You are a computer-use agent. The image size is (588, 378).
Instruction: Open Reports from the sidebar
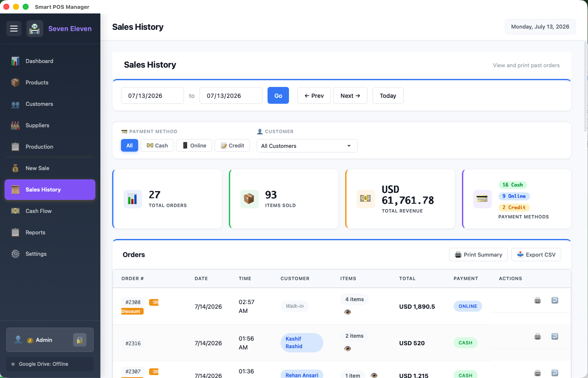click(x=50, y=232)
